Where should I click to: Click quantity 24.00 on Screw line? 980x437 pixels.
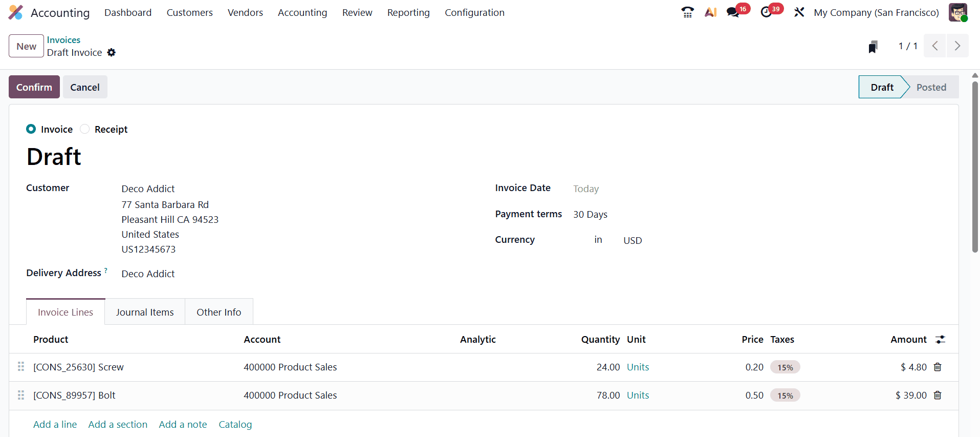click(608, 367)
